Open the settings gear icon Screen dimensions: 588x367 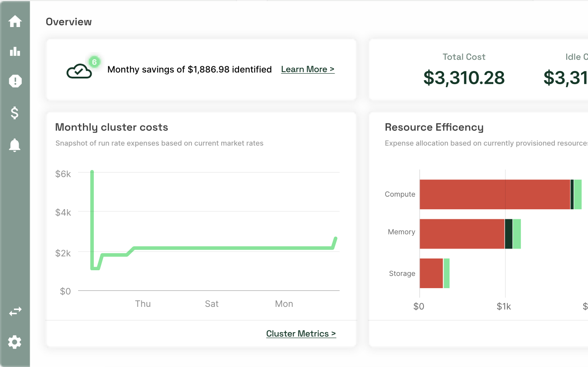click(x=15, y=342)
